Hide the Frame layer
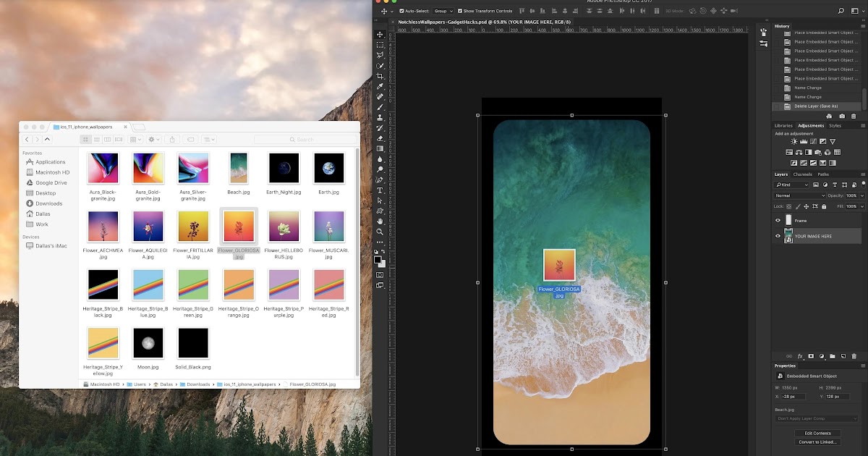Image resolution: width=868 pixels, height=456 pixels. 778,220
